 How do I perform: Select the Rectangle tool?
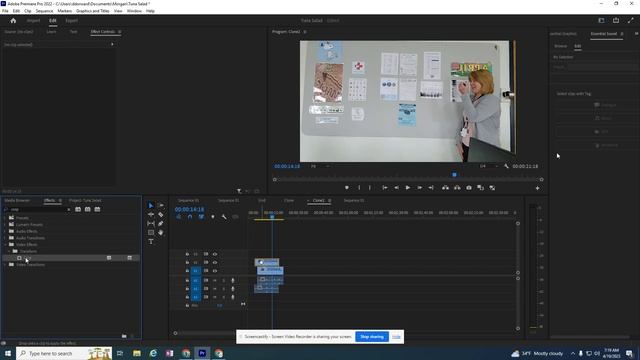click(151, 233)
